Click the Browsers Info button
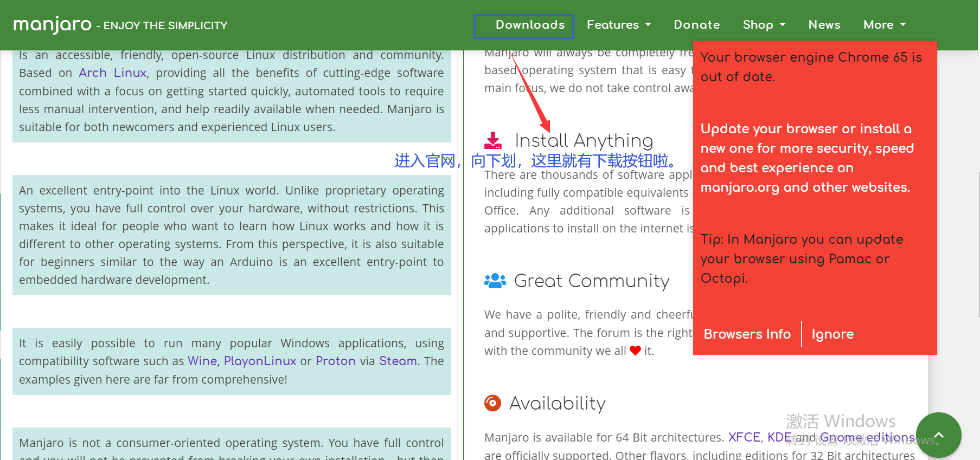This screenshot has height=460, width=980. tap(747, 334)
